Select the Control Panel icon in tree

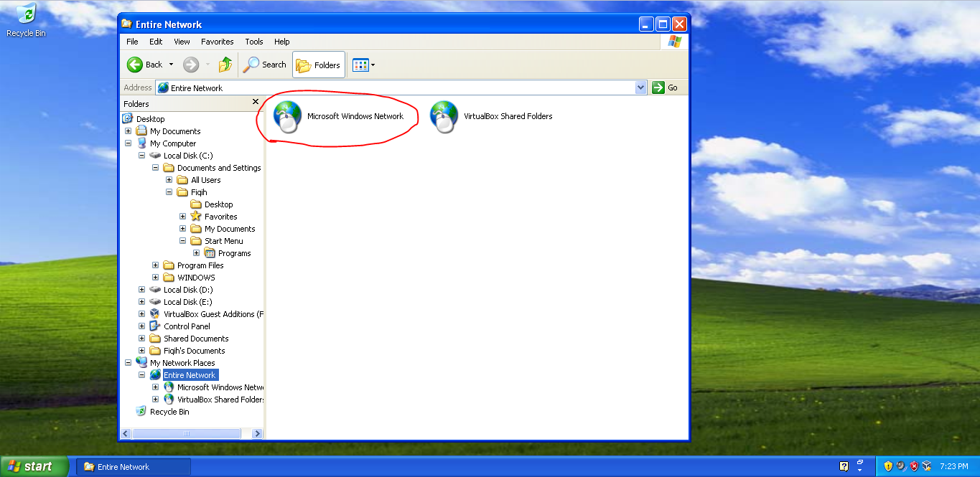[x=155, y=326]
